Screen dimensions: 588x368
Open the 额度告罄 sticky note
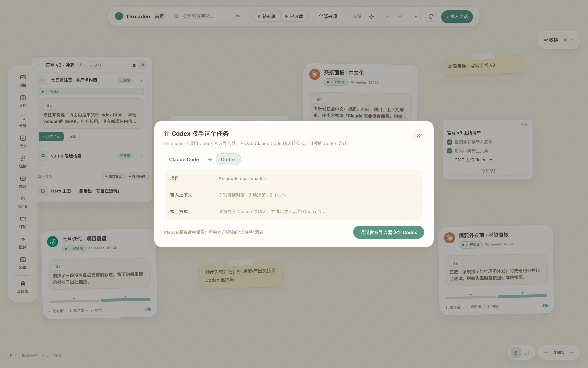(x=241, y=275)
